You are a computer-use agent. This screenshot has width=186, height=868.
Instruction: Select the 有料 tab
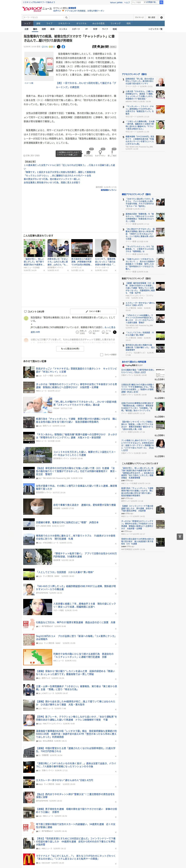(x=128, y=24)
